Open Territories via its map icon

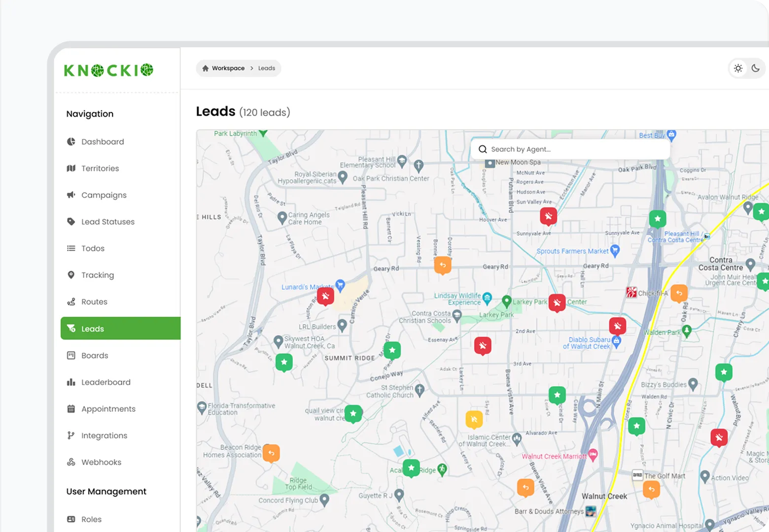point(71,168)
